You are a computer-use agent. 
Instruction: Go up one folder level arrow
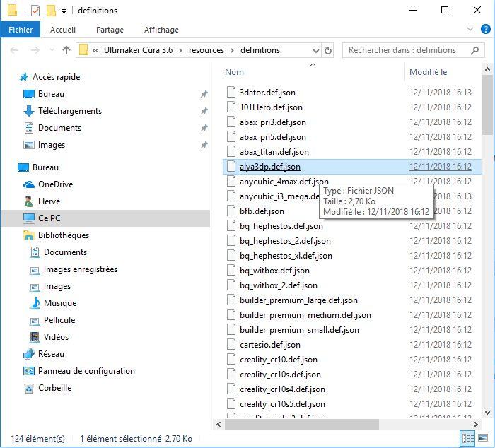[66, 50]
